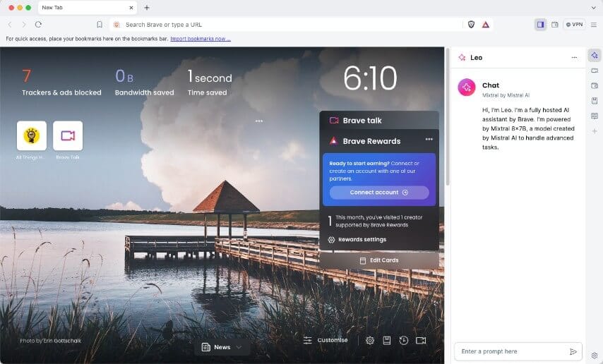Open the Reading List sidebar icon

click(595, 116)
